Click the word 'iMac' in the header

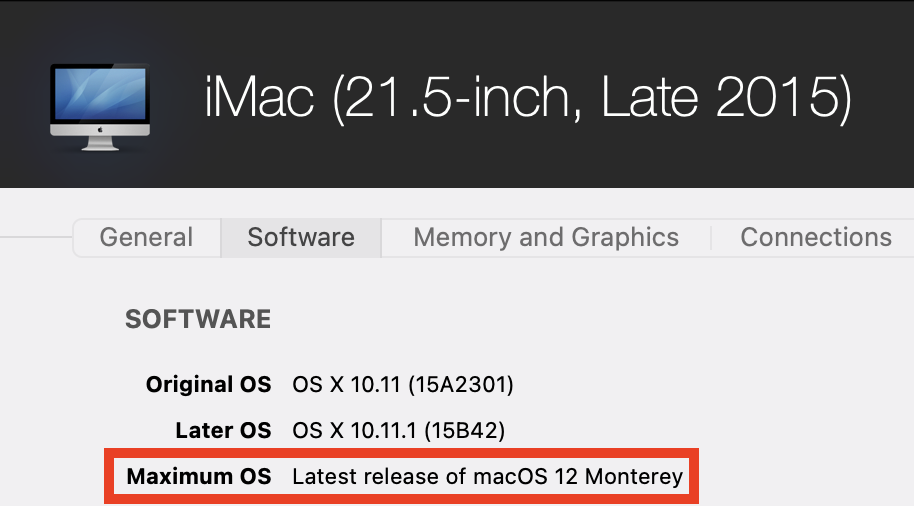point(260,100)
